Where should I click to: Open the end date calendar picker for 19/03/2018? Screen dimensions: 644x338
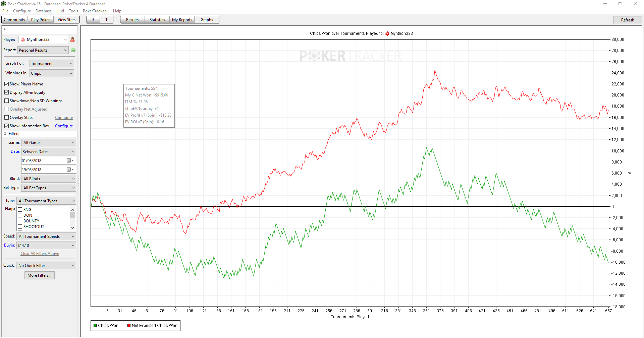70,170
